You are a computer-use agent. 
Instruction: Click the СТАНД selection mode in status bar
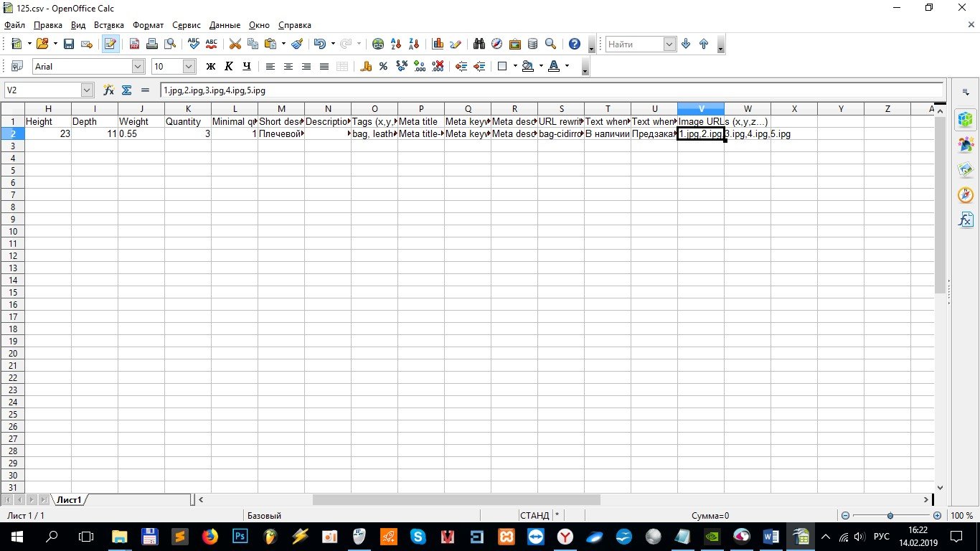coord(534,515)
